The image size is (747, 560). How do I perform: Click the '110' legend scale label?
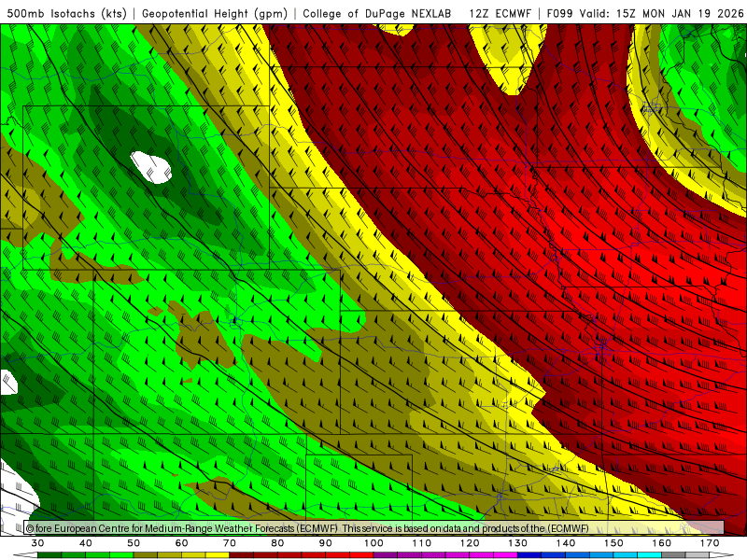point(422,543)
